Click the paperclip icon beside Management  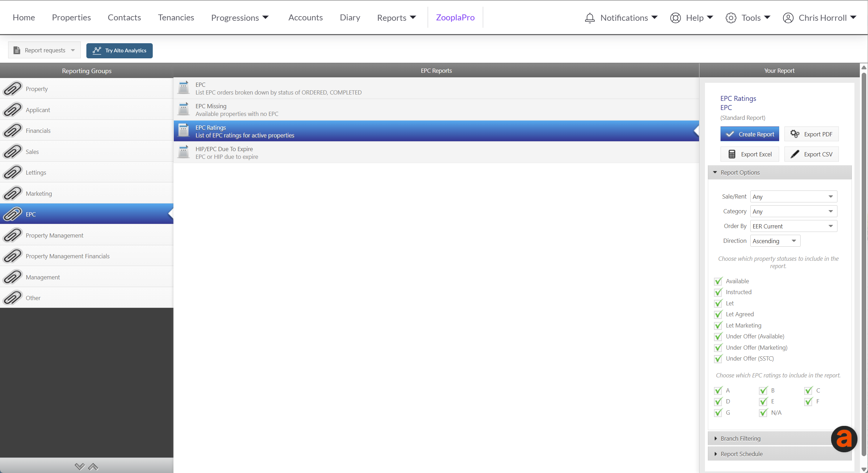tap(13, 277)
